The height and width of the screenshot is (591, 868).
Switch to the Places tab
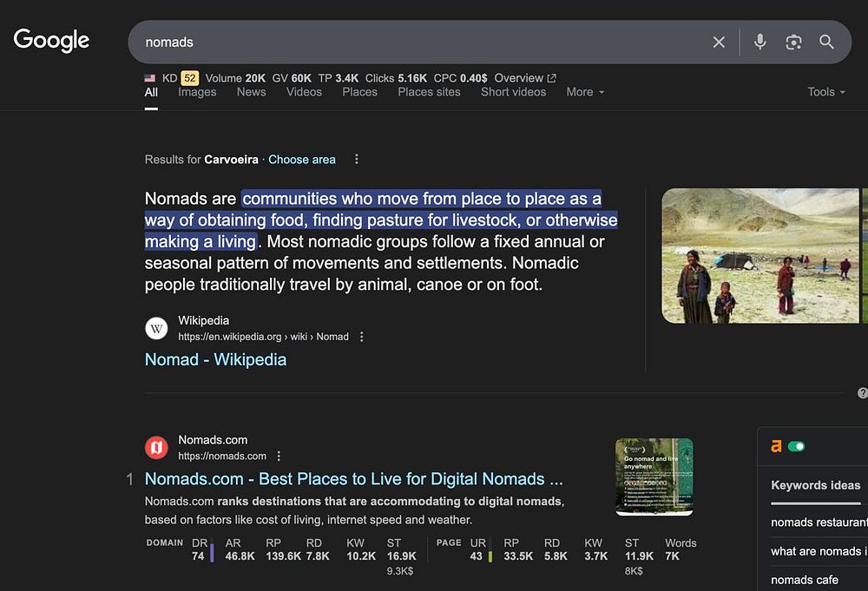click(x=360, y=92)
